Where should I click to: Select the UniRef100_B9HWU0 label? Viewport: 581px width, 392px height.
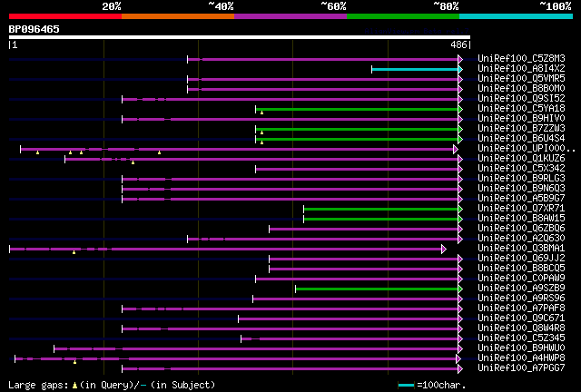pos(521,348)
